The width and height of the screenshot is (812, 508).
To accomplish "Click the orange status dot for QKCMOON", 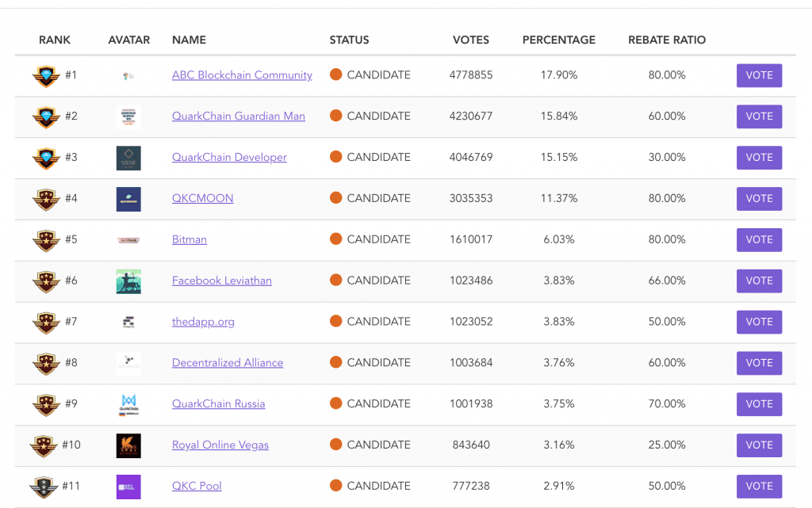I will (335, 197).
